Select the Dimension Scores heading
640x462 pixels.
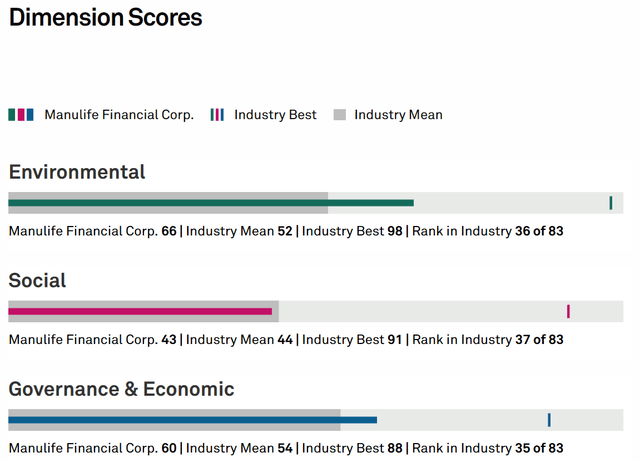(x=105, y=18)
